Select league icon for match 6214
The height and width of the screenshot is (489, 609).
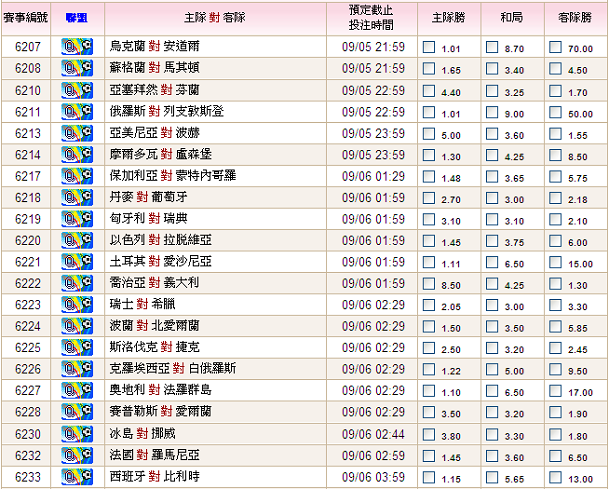[x=77, y=155]
